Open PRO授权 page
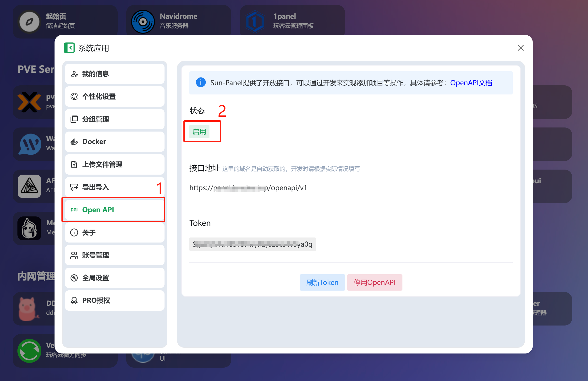 tap(115, 300)
